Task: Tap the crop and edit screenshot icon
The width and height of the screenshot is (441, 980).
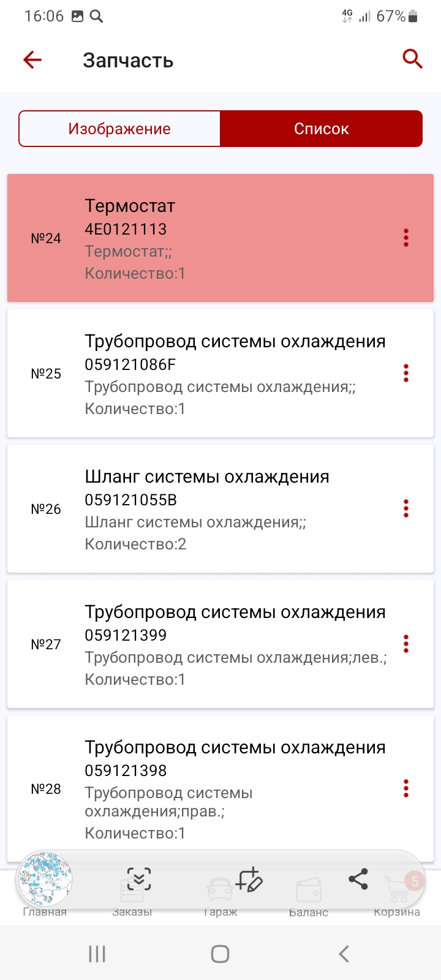Action: [x=249, y=880]
